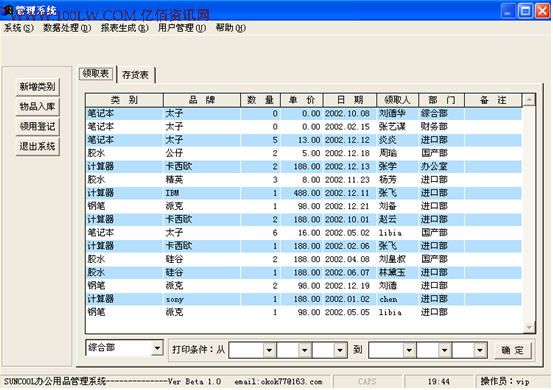Open the third 到 date dropdown
This screenshot has height=390, width=553.
tap(480, 350)
